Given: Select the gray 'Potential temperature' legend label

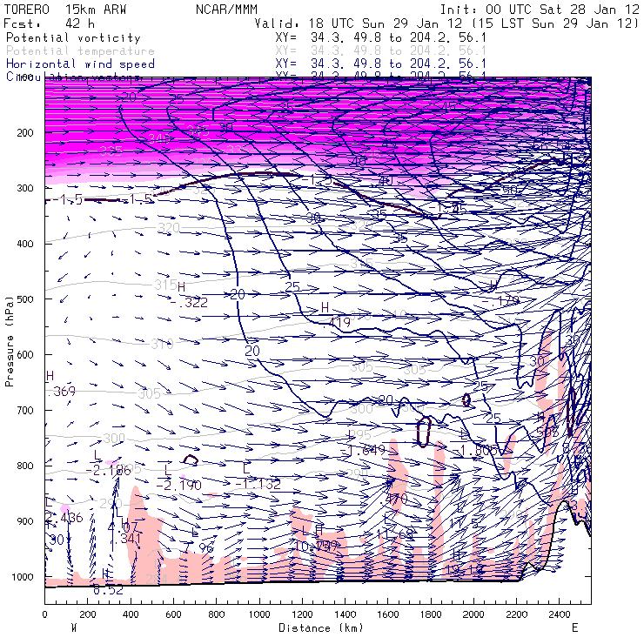Looking at the screenshot, I should click(80, 51).
